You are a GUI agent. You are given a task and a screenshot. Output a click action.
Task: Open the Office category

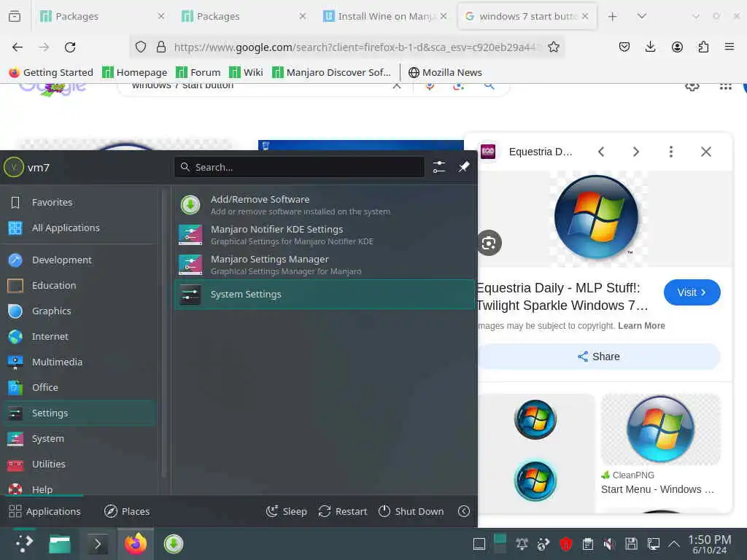(x=79, y=388)
